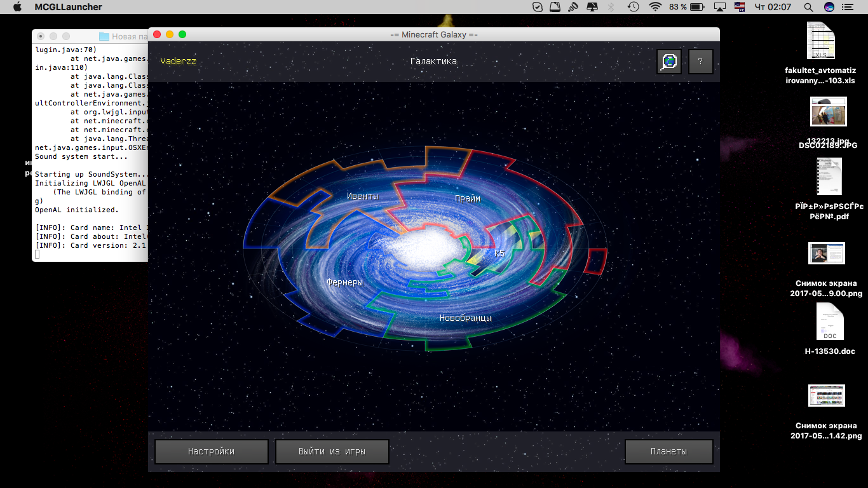This screenshot has height=488, width=868.
Task: Click folder icon in terminal window title
Action: (104, 37)
